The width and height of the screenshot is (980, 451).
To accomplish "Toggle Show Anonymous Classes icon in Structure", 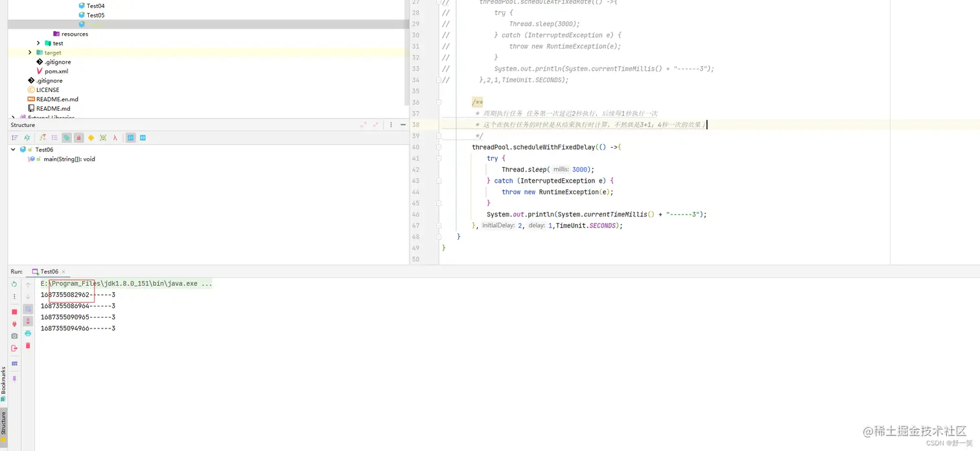I will [x=103, y=138].
